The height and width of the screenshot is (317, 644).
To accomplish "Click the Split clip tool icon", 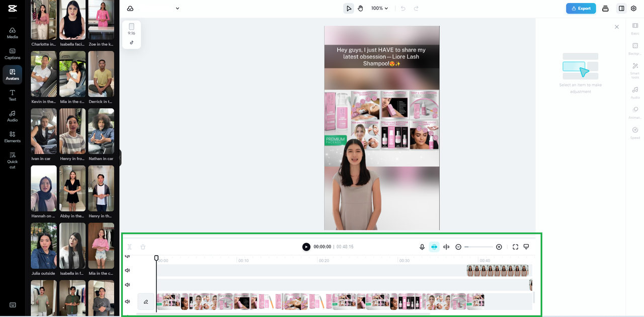I will (129, 247).
